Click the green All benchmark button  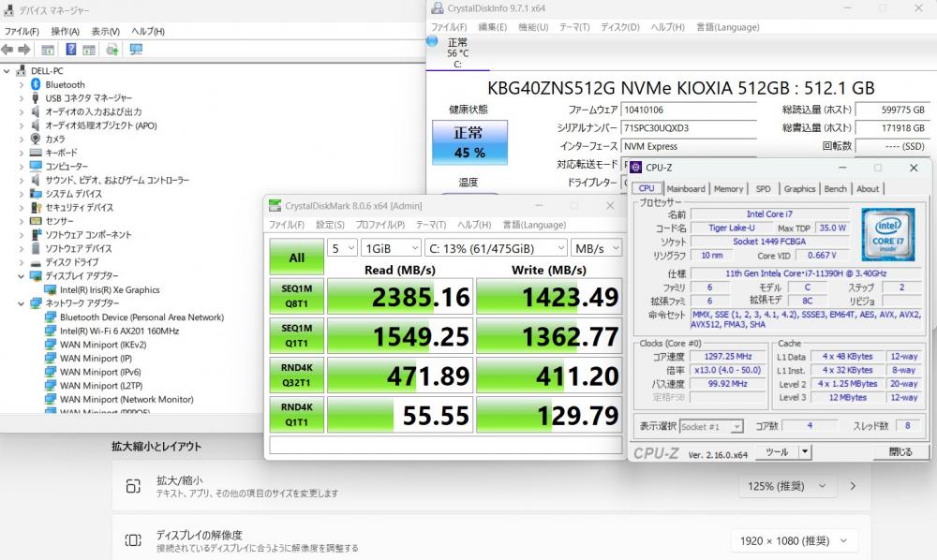click(296, 258)
